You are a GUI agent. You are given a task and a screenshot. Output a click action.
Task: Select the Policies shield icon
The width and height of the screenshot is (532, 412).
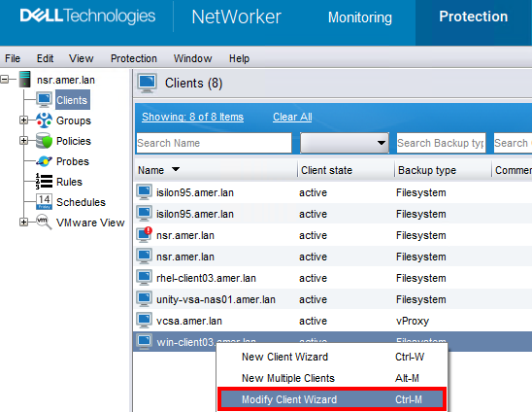click(x=44, y=141)
